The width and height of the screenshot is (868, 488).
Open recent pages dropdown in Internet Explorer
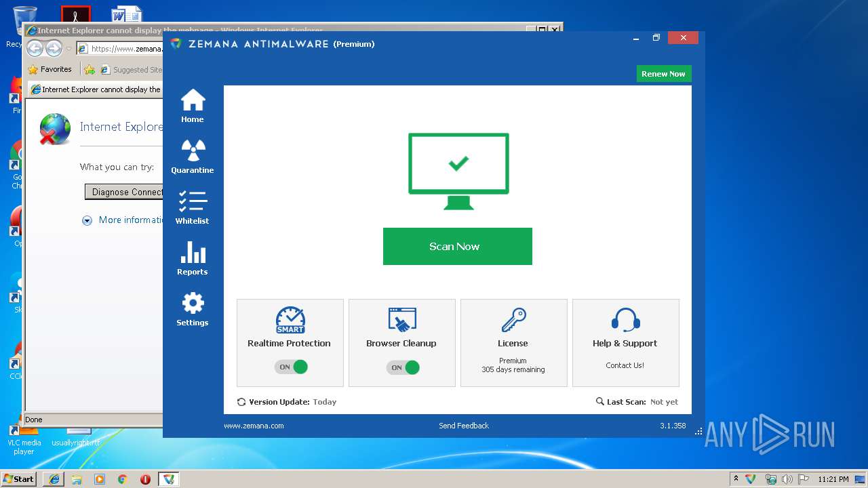tap(68, 49)
